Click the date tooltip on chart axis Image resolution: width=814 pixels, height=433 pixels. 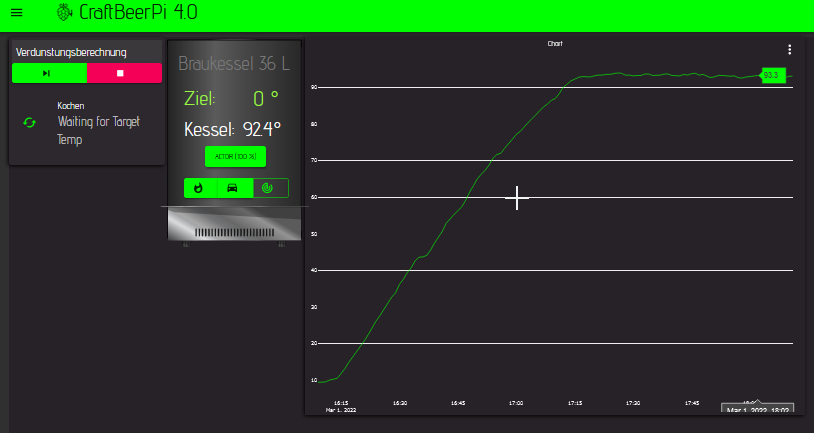pos(757,409)
